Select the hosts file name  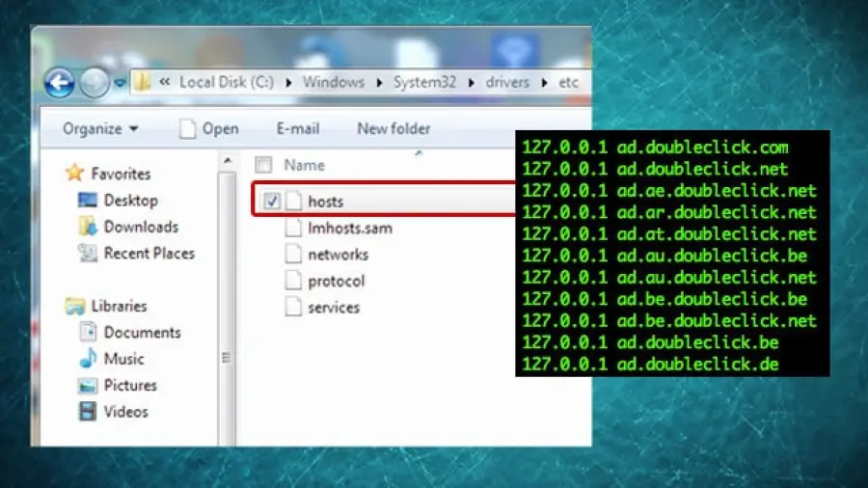pos(326,202)
